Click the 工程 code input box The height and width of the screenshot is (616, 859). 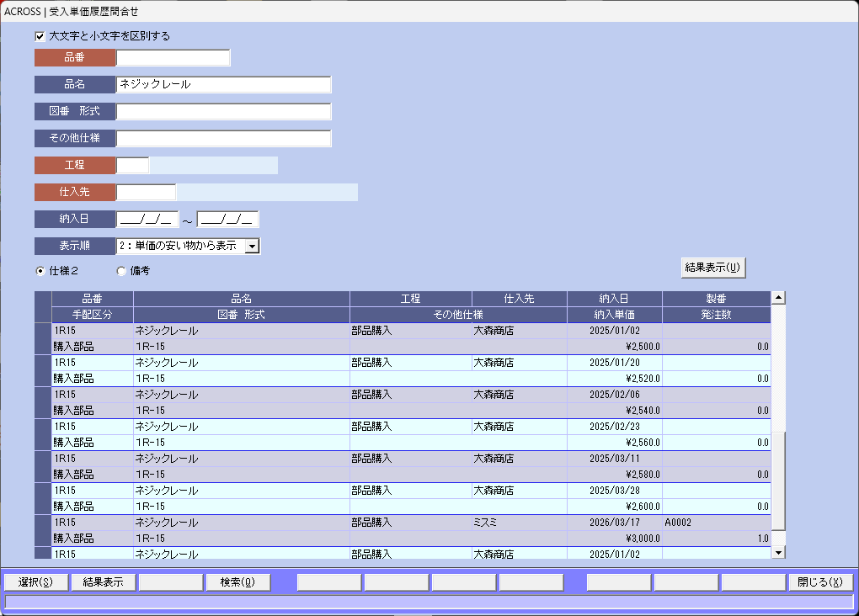pos(132,166)
